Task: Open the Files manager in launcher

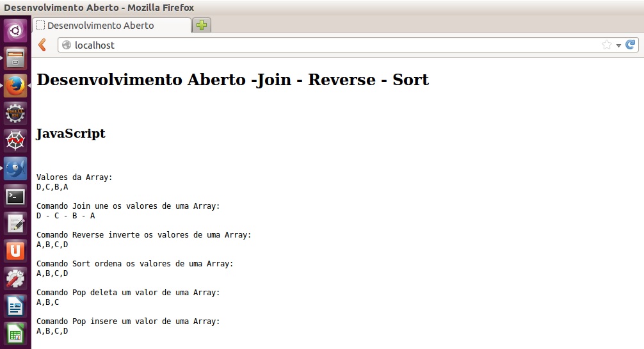Action: pos(15,58)
